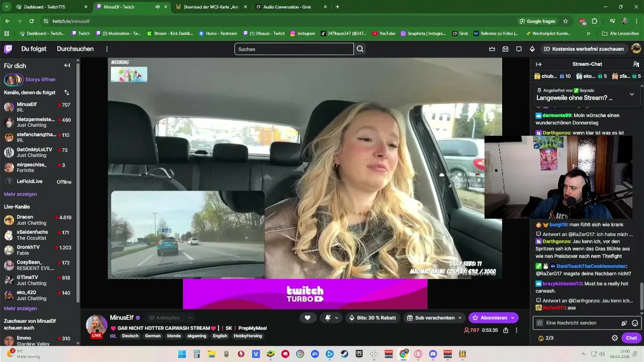Open emote picker in chat input
The image size is (644, 362).
(x=635, y=323)
